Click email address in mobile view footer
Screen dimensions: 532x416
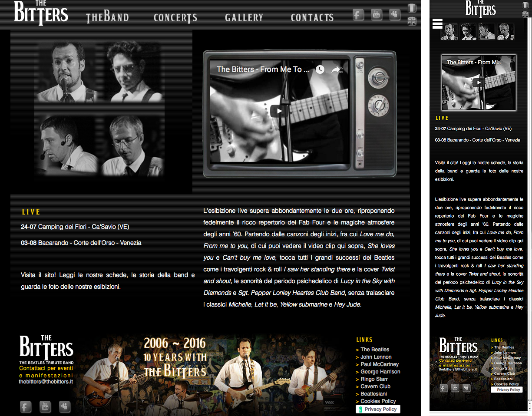pyautogui.click(x=458, y=370)
